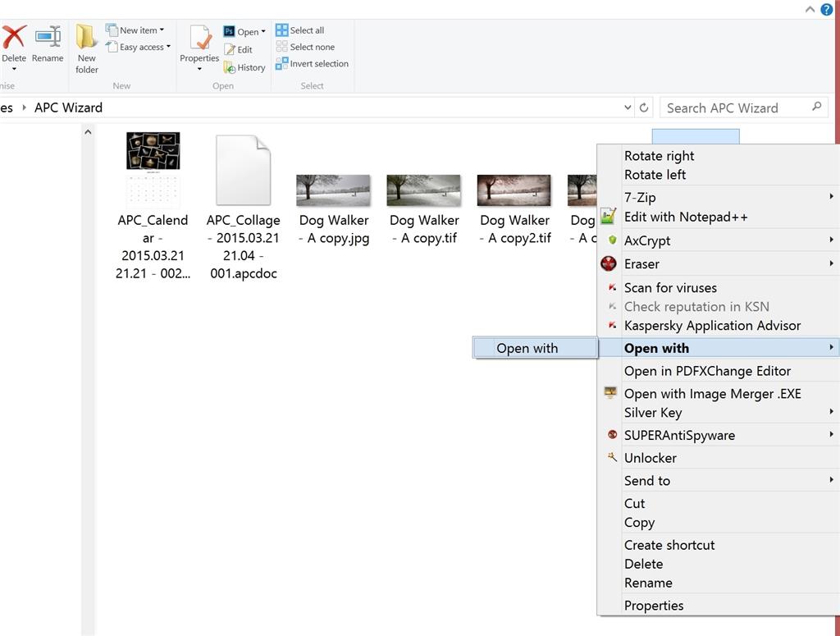
Task: Click the Open with flyout item
Action: [535, 348]
